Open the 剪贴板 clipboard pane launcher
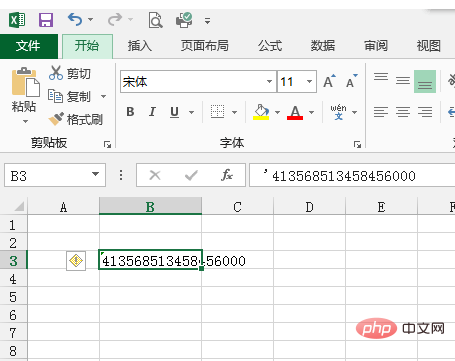Viewport: 455px width, 361px height. coord(107,144)
